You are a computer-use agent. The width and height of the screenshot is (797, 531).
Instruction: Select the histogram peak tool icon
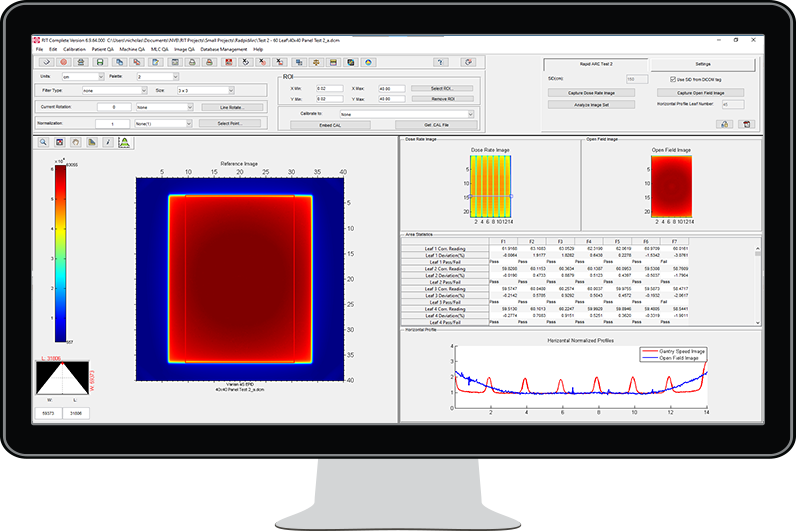click(x=123, y=143)
